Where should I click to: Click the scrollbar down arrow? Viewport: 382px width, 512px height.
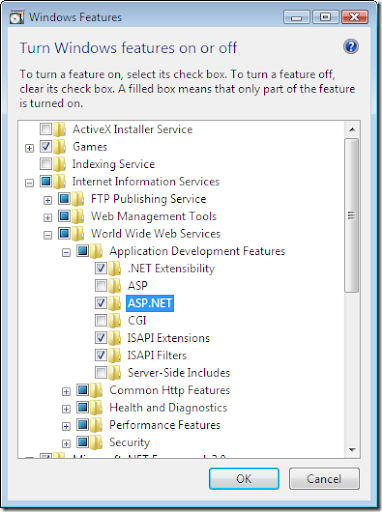352,450
